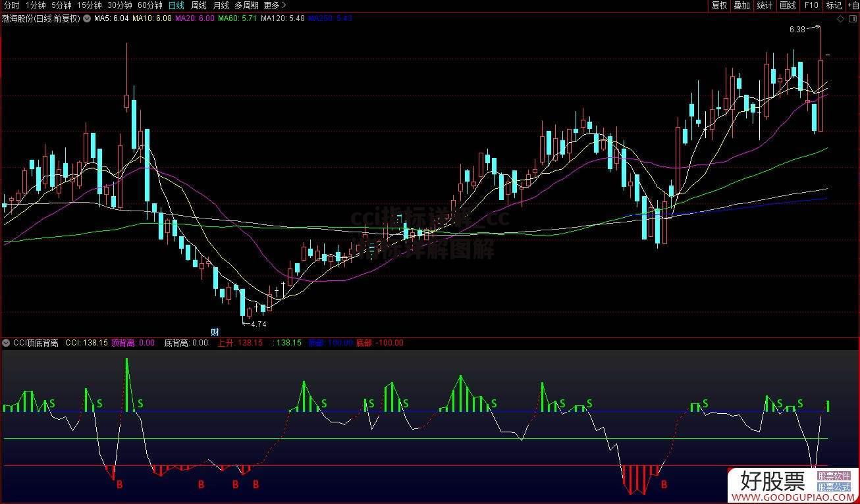Click the CCI顶底背离 indicator name
860x504 pixels.
36,343
